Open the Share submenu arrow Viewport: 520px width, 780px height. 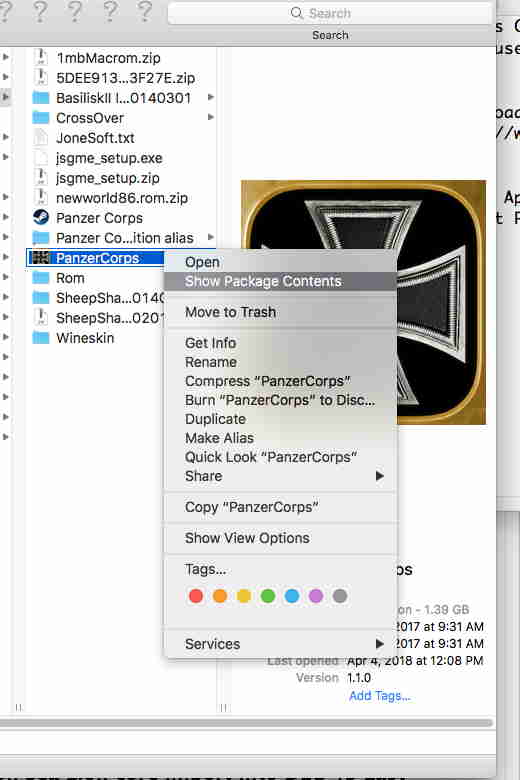tap(380, 476)
